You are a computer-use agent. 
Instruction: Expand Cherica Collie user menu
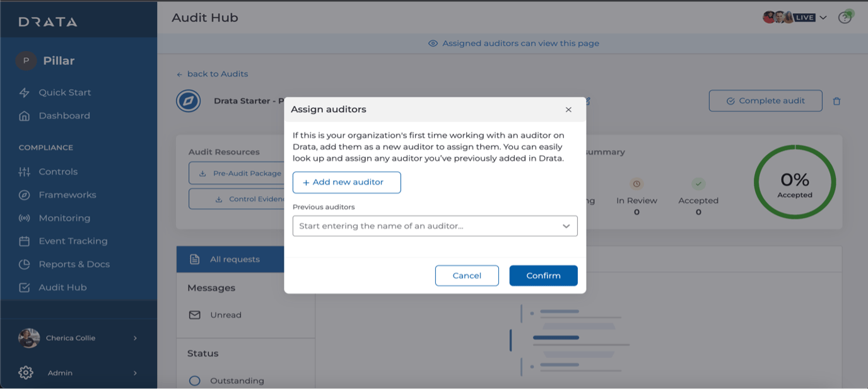click(x=135, y=338)
